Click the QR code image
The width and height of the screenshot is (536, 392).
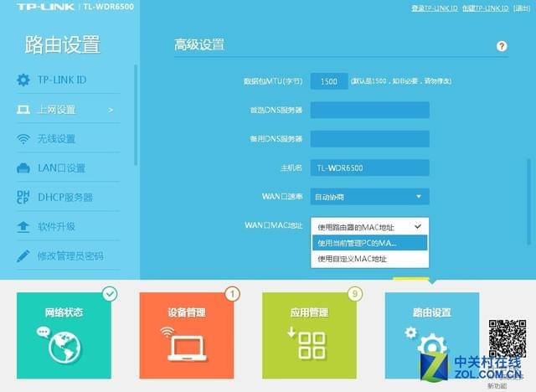508,338
